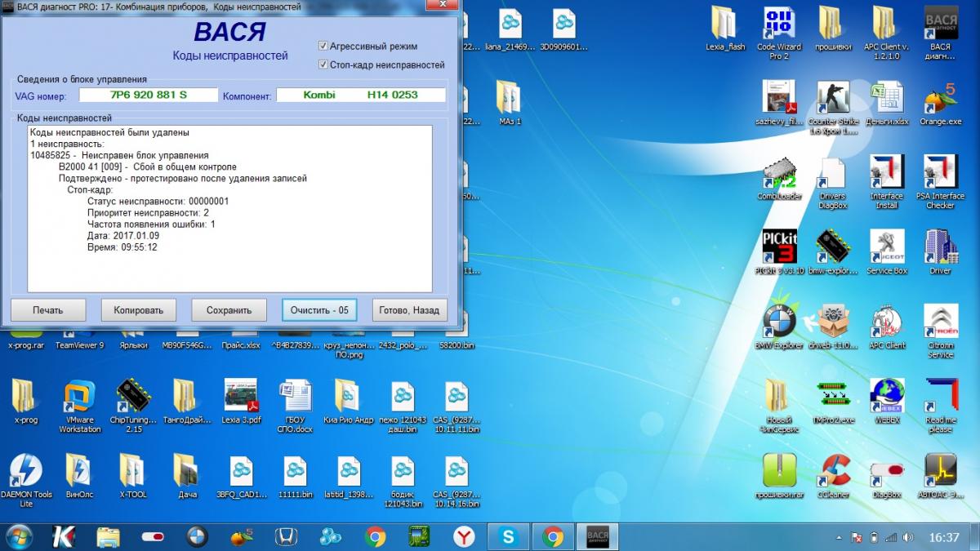
Task: Click the VAG номер field 7P6 920 881 S
Action: coord(149,96)
